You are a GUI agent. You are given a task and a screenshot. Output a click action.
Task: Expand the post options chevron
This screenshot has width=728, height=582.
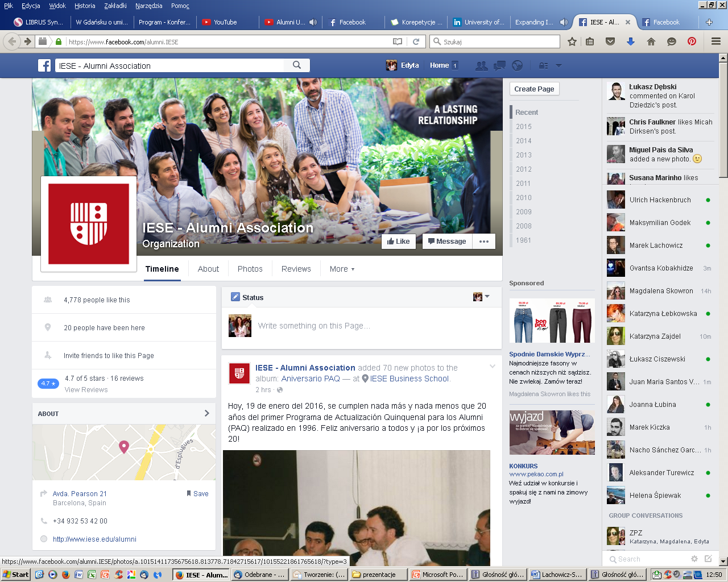tap(493, 367)
